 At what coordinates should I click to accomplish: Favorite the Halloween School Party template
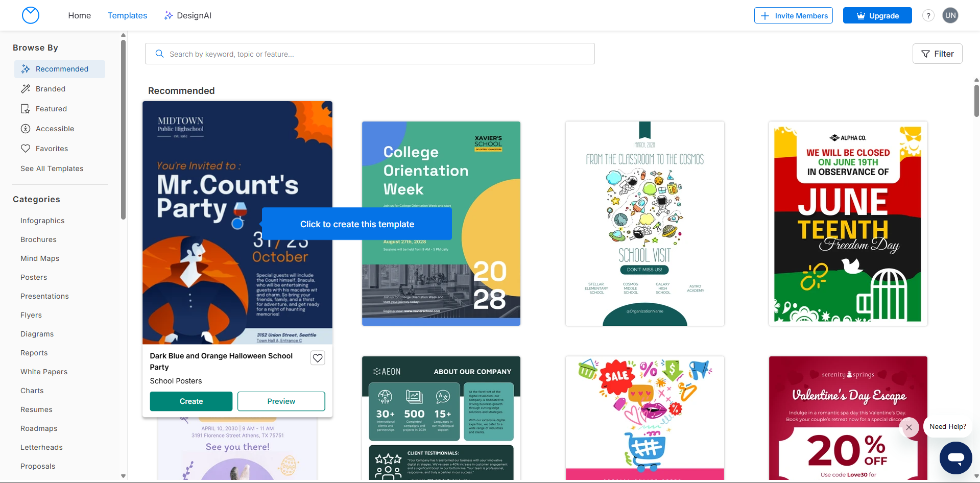click(317, 357)
